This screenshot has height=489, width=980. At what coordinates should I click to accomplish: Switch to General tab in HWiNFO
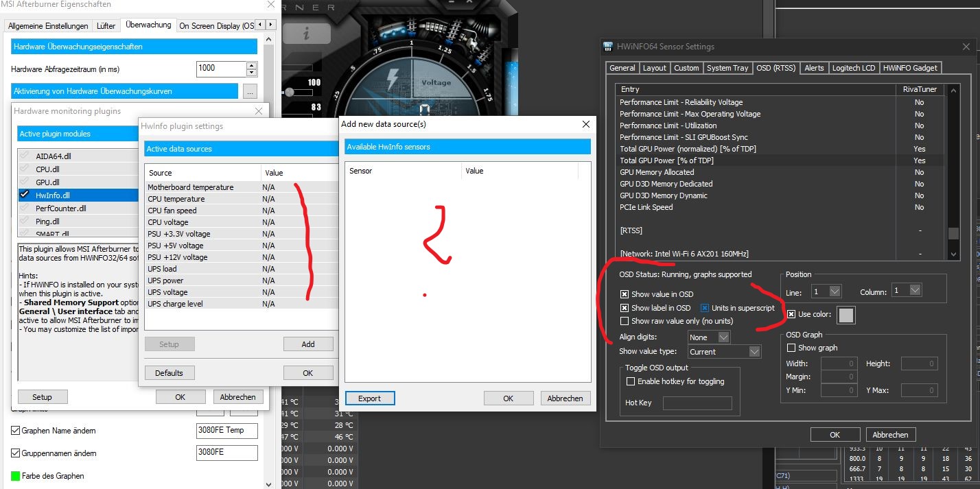click(x=622, y=68)
